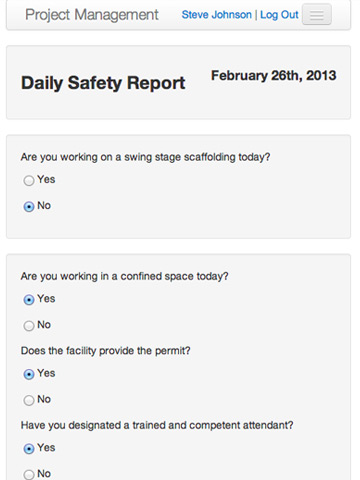Select Yes for working in confined space
Viewport: 360px width, 480px height.
[29, 300]
